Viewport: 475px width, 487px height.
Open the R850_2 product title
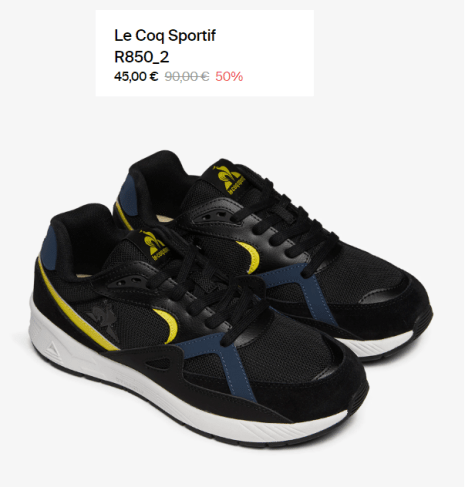tap(142, 57)
